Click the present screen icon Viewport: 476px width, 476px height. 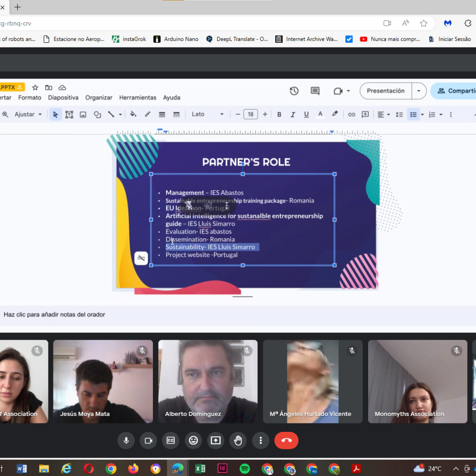click(216, 440)
